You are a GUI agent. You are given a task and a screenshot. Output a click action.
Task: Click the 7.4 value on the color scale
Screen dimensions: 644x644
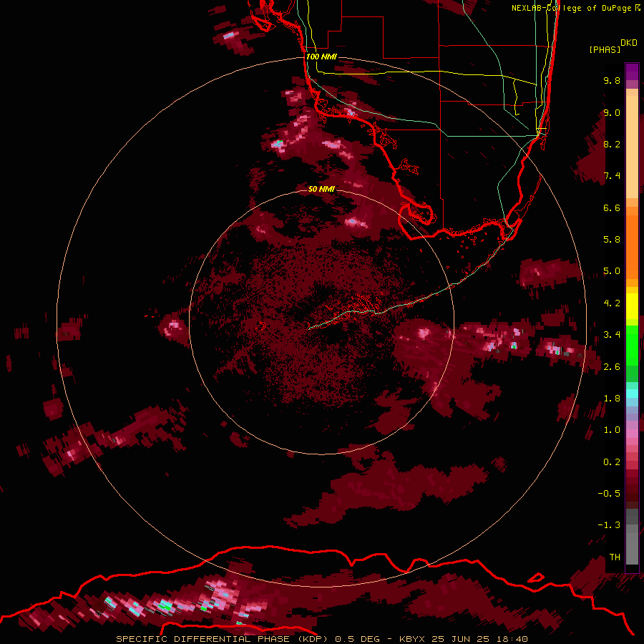click(x=612, y=176)
